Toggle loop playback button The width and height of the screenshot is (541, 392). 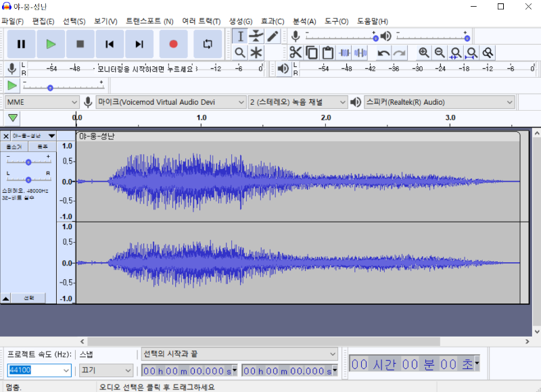(x=208, y=44)
